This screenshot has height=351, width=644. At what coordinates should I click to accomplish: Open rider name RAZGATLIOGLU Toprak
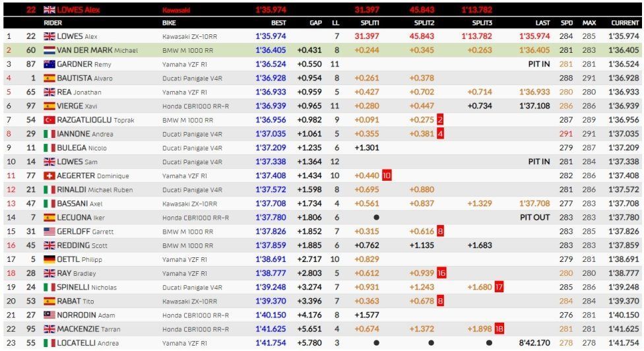[96, 120]
